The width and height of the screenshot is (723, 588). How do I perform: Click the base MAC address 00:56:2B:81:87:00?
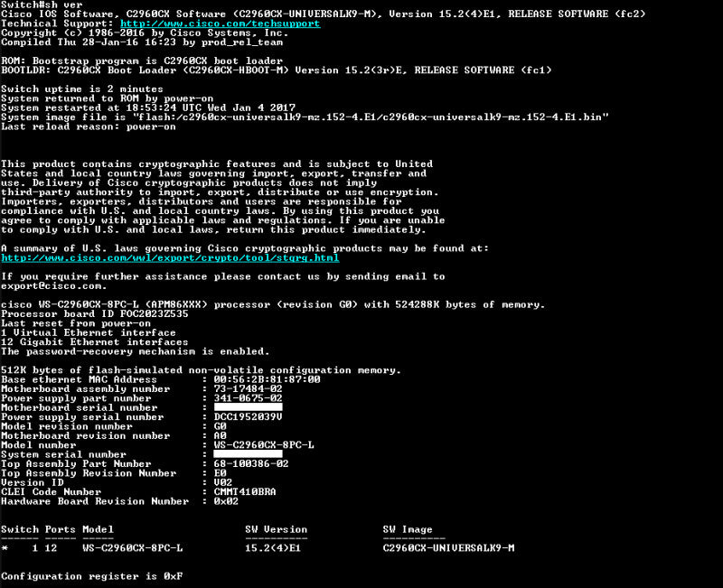click(x=267, y=379)
